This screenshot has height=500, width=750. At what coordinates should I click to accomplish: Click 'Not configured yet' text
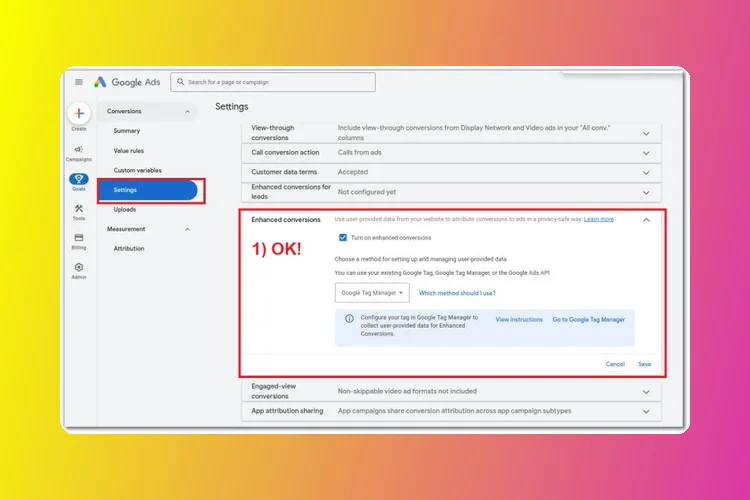click(x=367, y=192)
